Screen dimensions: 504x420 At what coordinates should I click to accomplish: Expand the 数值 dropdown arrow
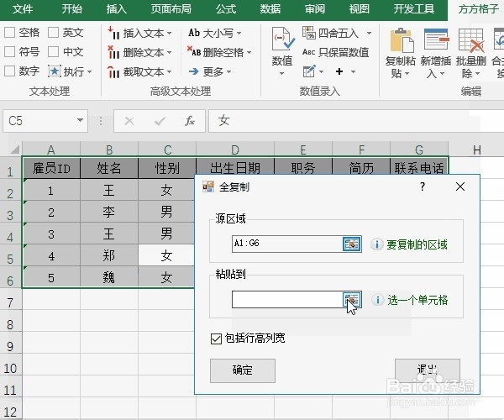282,74
